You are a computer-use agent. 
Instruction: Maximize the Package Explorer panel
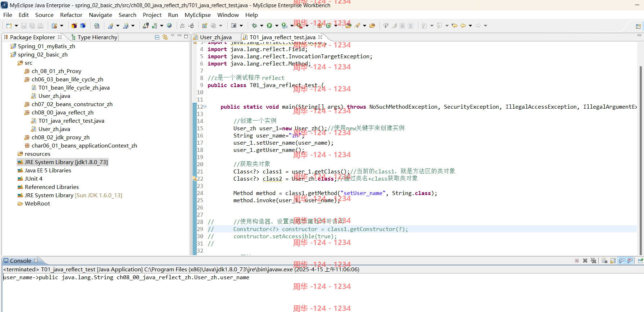pyautogui.click(x=186, y=36)
